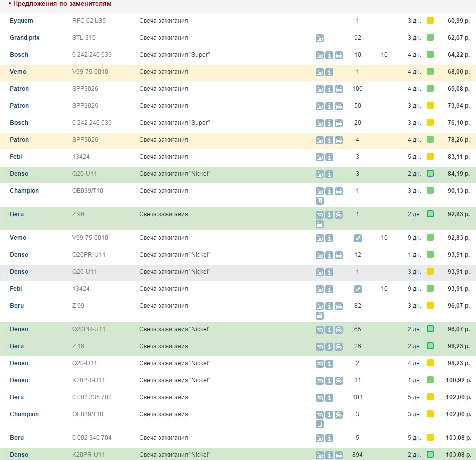Click the checkmark in Vemo 92,83 р. row

pos(357,238)
